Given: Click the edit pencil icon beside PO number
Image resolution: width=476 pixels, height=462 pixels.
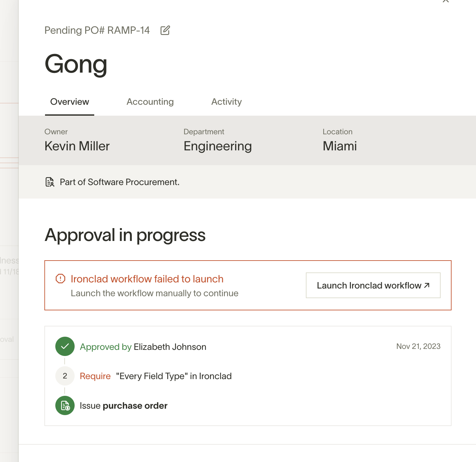Looking at the screenshot, I should click(x=165, y=31).
